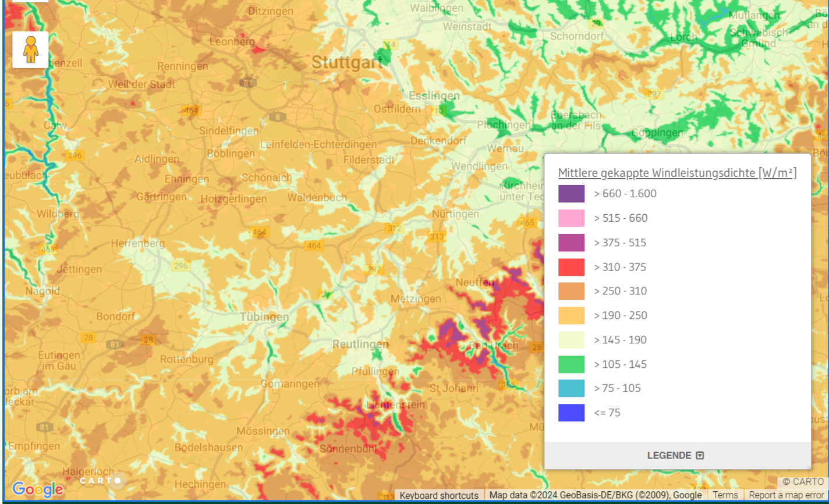Select the blue <= 75 legend swatch
Image resolution: width=829 pixels, height=504 pixels.
point(571,413)
